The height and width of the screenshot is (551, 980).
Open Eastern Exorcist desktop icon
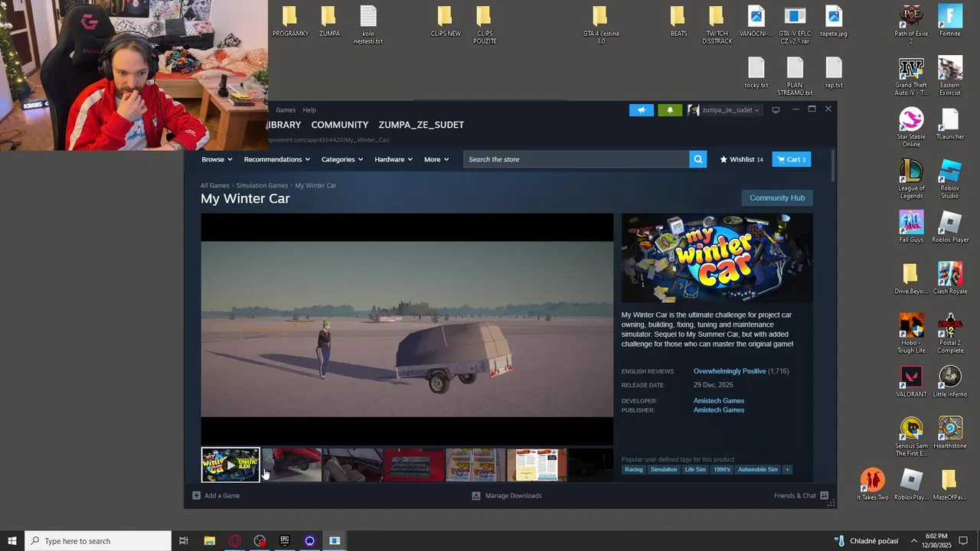point(950,77)
